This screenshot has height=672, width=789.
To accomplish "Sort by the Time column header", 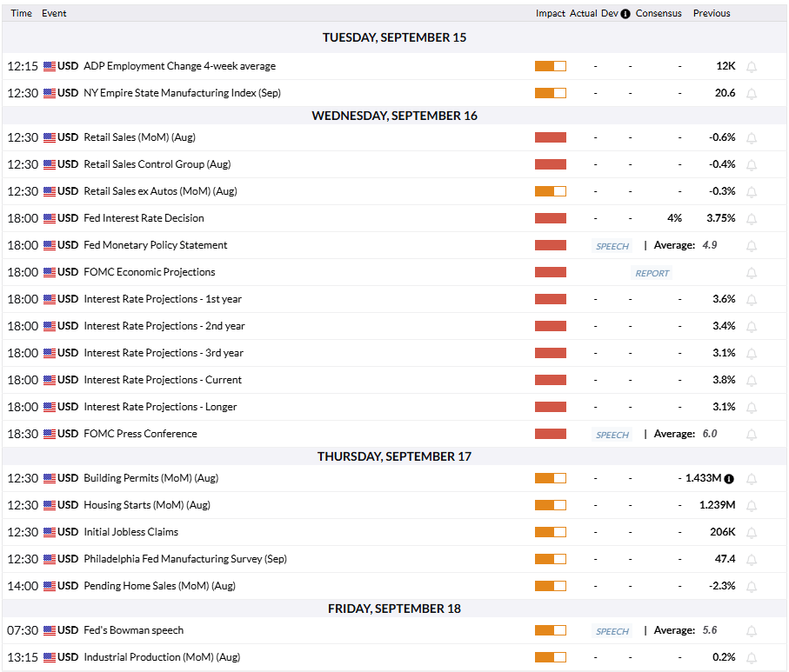I will (x=21, y=13).
